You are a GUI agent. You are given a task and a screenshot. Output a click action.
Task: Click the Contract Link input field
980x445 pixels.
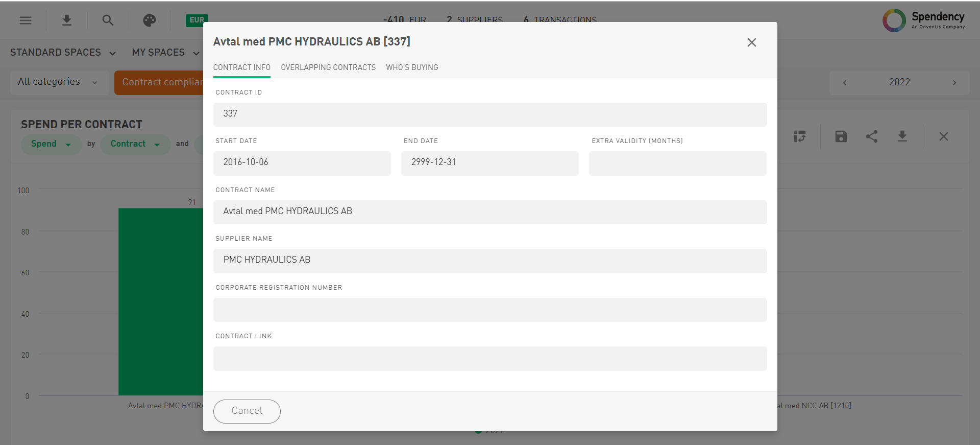(489, 359)
